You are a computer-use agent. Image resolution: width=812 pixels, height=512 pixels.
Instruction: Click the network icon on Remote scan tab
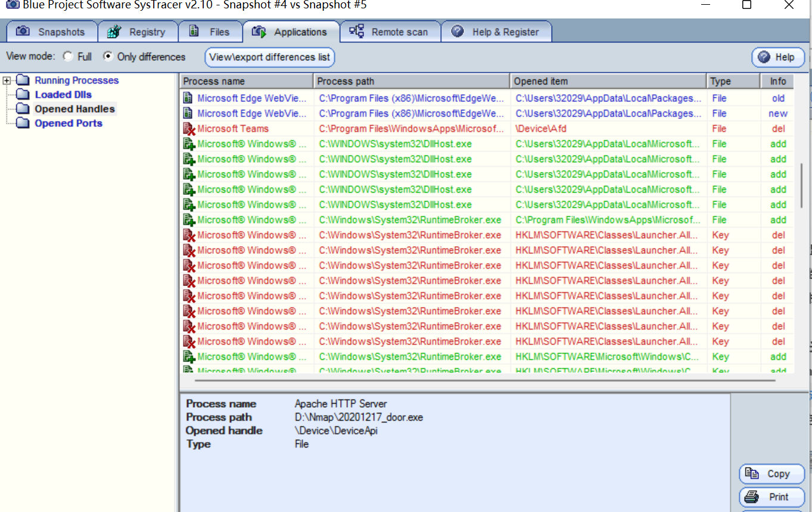[x=356, y=31]
